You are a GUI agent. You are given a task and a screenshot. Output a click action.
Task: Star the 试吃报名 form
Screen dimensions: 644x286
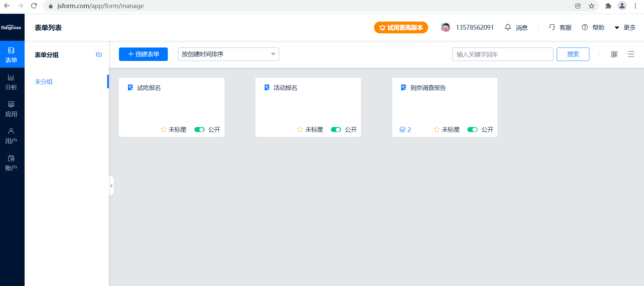click(x=163, y=129)
